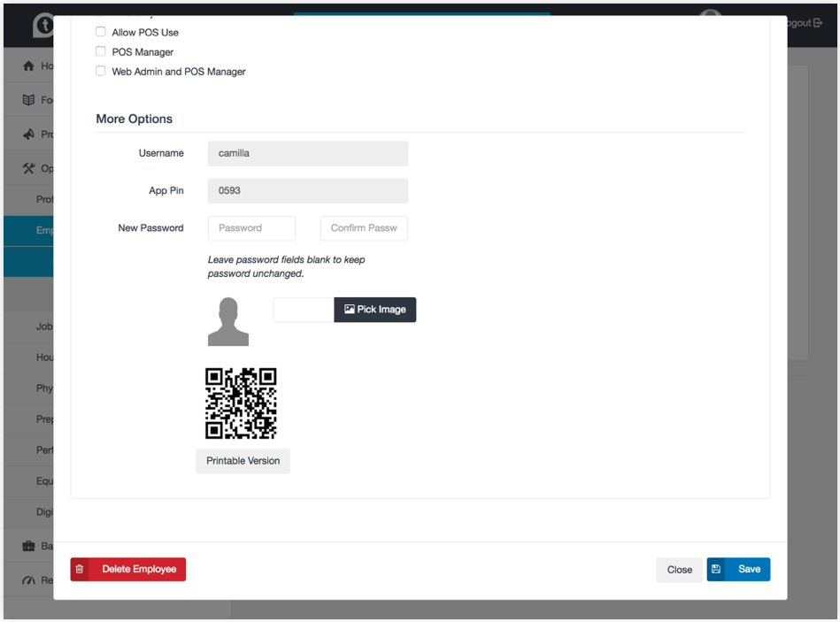Screen dimensions: 840x622
Task: Enable the Allow POS Use checkbox
Action: [x=100, y=32]
